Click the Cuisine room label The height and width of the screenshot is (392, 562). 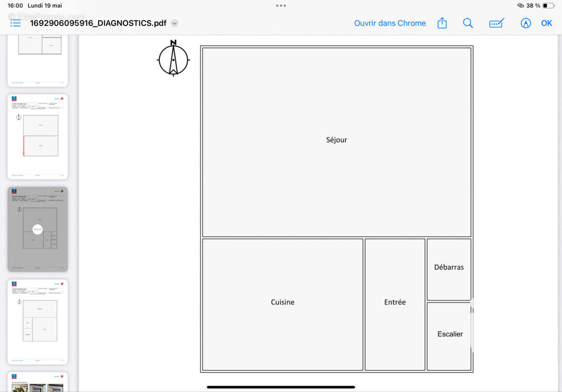pos(282,302)
